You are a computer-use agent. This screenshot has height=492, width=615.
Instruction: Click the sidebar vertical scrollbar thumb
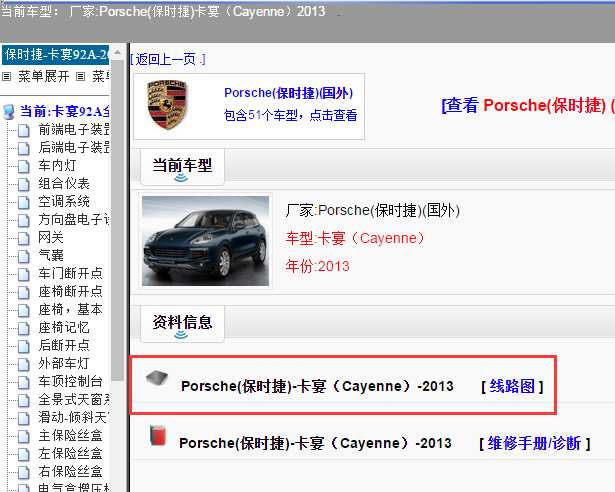(118, 220)
